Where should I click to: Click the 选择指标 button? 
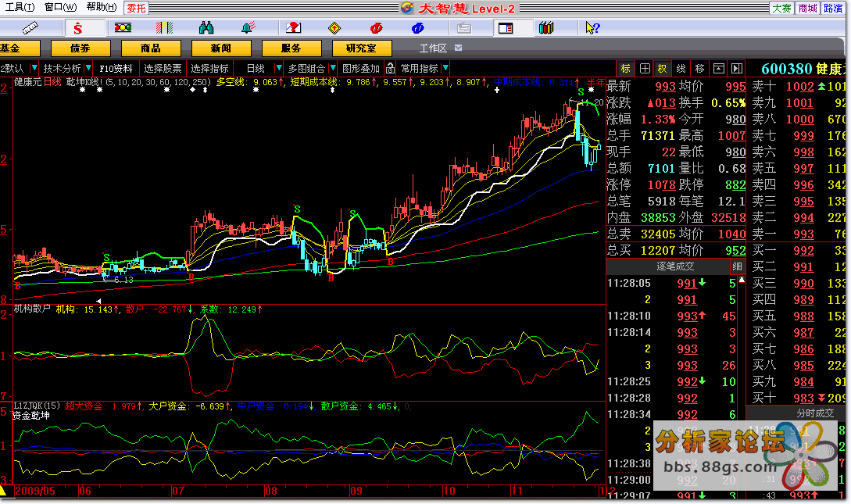pos(209,68)
